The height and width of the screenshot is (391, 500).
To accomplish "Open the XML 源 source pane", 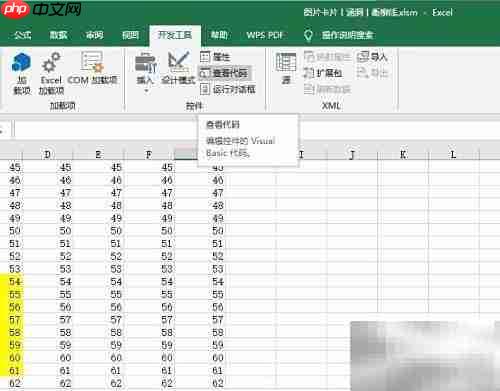I will (286, 68).
